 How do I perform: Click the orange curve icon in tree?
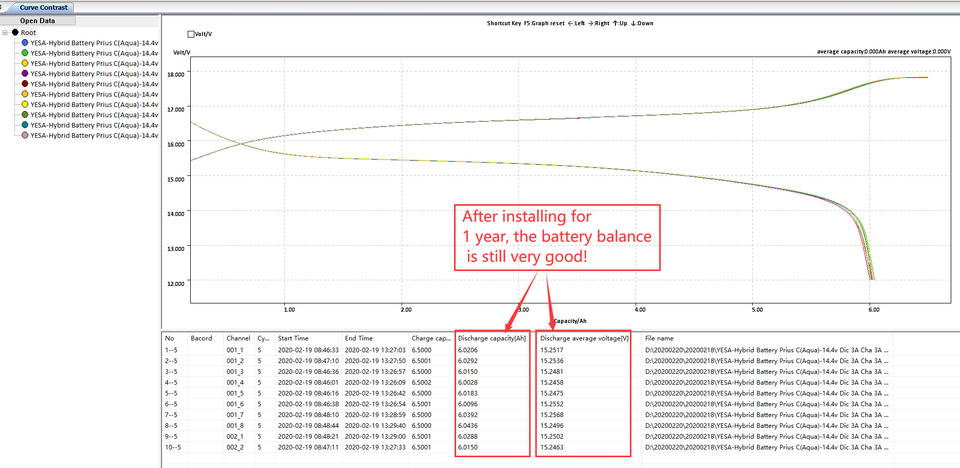point(25,94)
